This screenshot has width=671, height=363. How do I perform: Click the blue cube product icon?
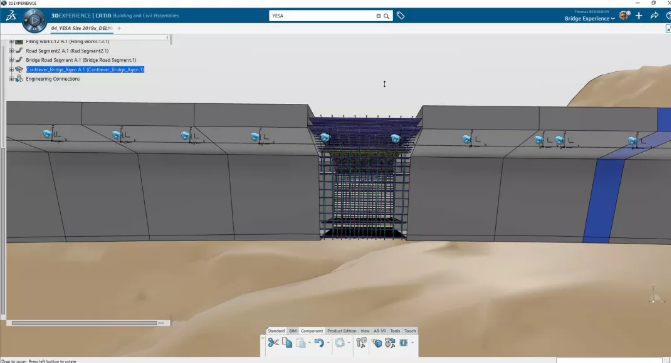point(377,343)
